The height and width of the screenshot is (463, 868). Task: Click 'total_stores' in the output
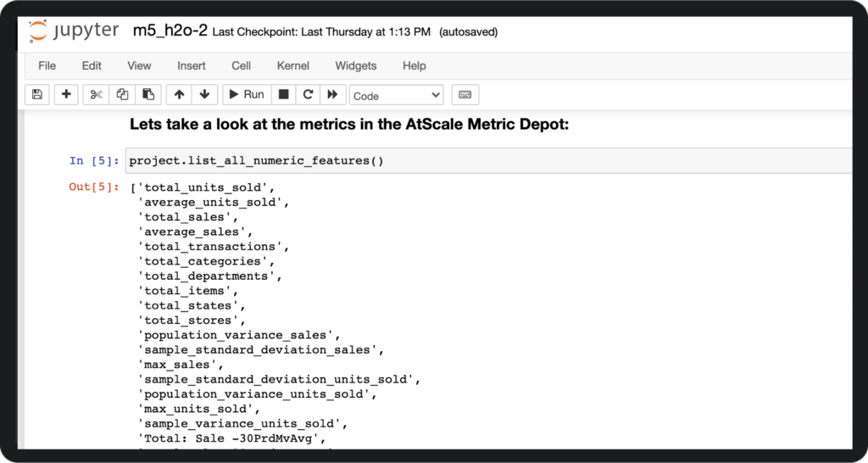tap(187, 321)
